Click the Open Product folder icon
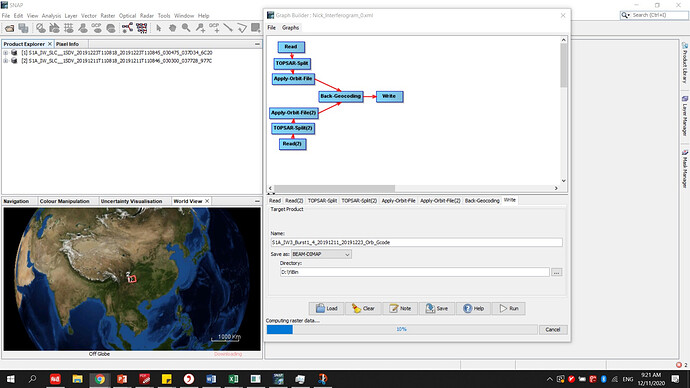Viewport: 690px width, 388px height. coord(9,28)
